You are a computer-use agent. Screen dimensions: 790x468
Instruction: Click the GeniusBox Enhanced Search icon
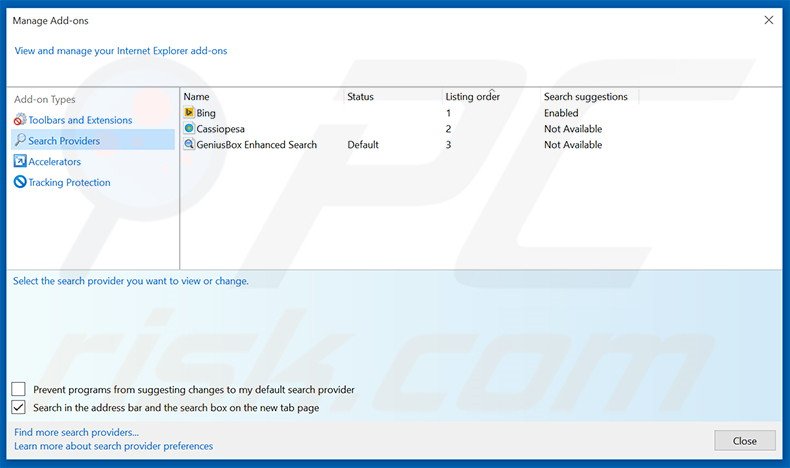coord(189,145)
